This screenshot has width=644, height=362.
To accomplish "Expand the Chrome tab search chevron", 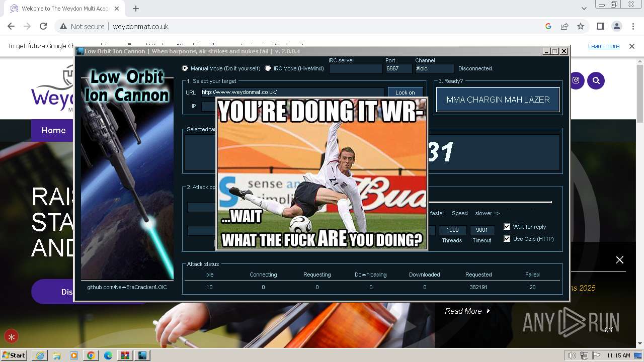I will pyautogui.click(x=584, y=9).
